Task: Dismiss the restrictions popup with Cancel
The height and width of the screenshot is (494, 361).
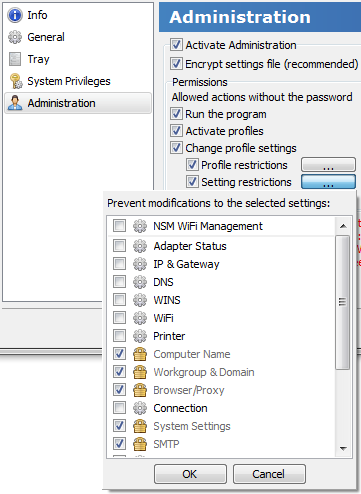Action: [x=269, y=474]
